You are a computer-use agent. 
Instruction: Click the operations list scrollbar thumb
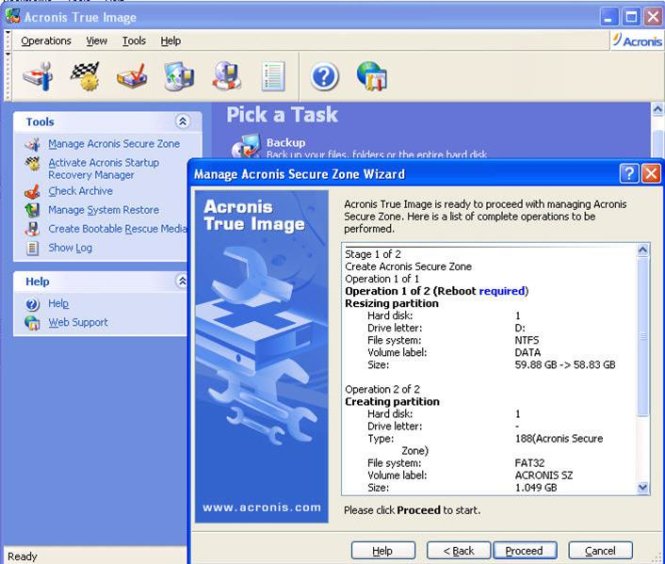coord(643,336)
